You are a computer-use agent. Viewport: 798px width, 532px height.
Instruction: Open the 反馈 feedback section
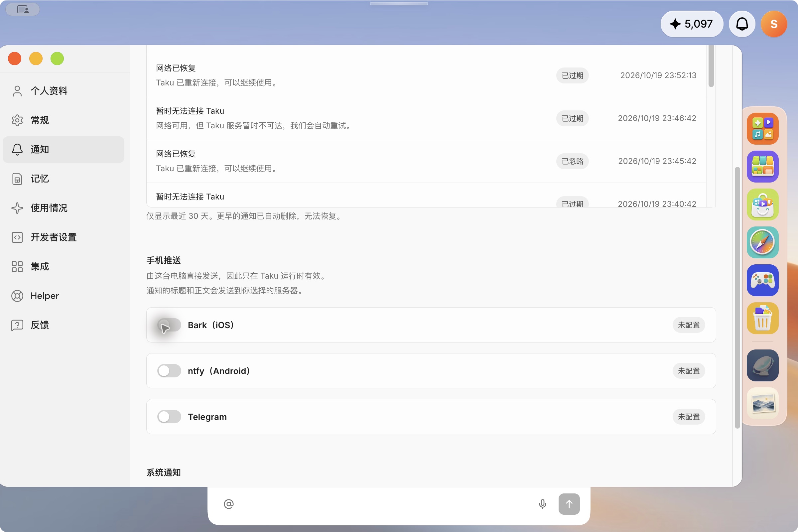coord(64,325)
